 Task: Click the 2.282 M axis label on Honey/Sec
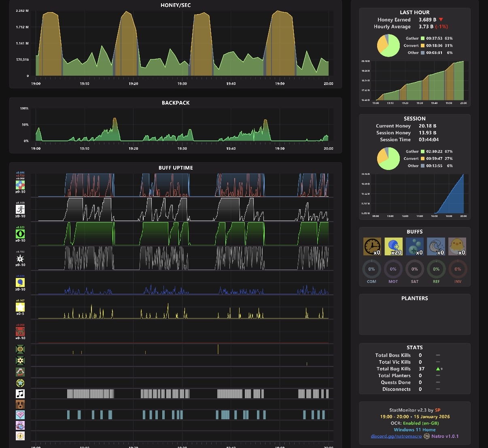coord(22,11)
